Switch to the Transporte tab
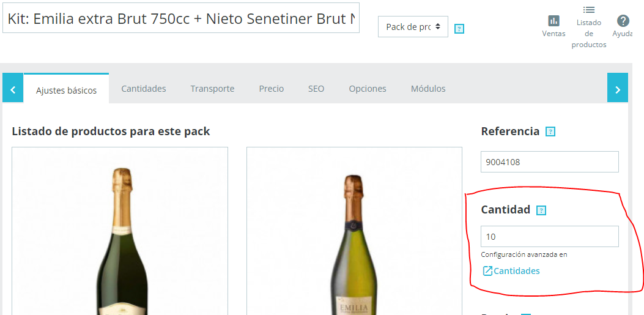 (212, 89)
